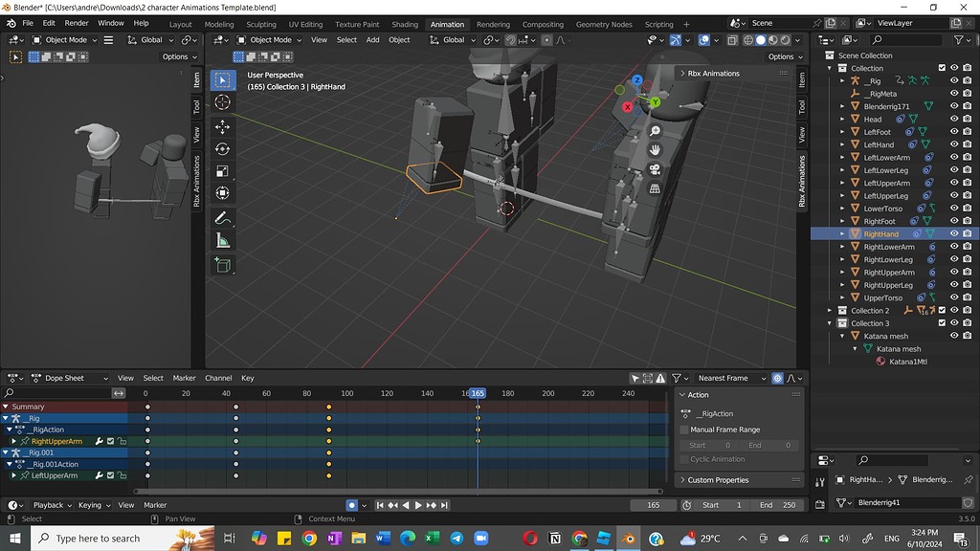Select the Rotate tool
The height and width of the screenshot is (551, 980).
[x=222, y=149]
